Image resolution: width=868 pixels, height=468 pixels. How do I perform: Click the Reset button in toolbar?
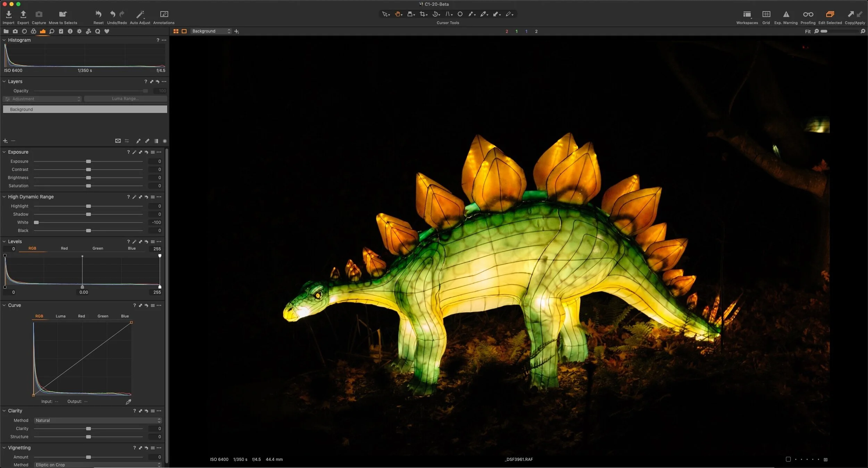coord(98,14)
